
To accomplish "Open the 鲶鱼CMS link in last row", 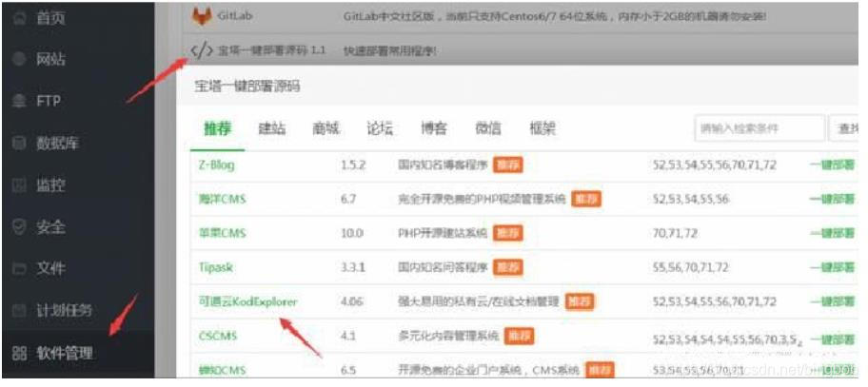I will pyautogui.click(x=222, y=370).
